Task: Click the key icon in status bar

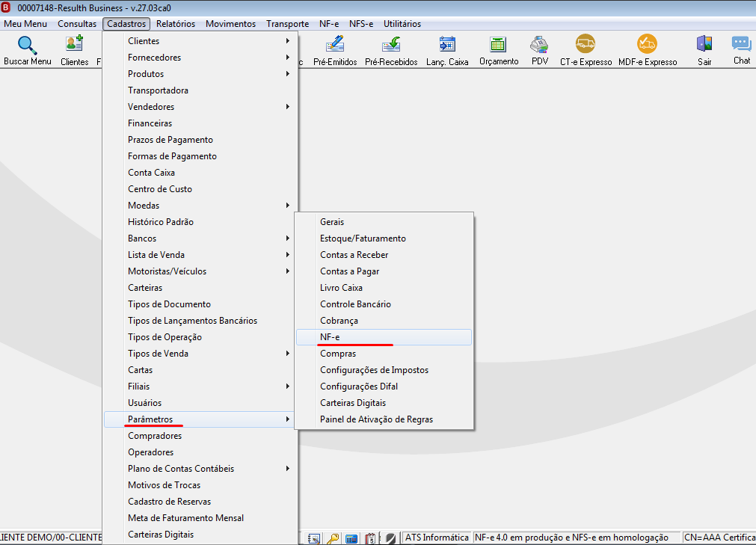Action: click(333, 538)
